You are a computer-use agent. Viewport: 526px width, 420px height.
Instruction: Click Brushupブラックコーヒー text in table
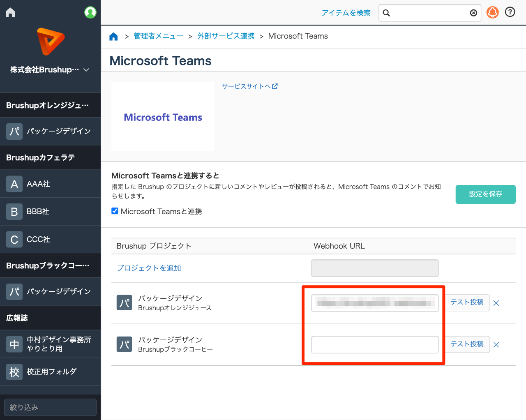pos(175,349)
